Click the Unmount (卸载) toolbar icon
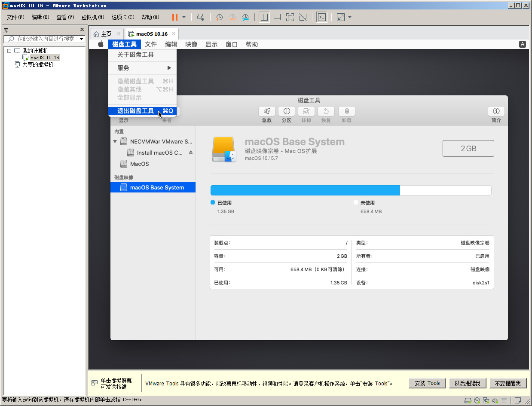This screenshot has height=406, width=532. 347,111
